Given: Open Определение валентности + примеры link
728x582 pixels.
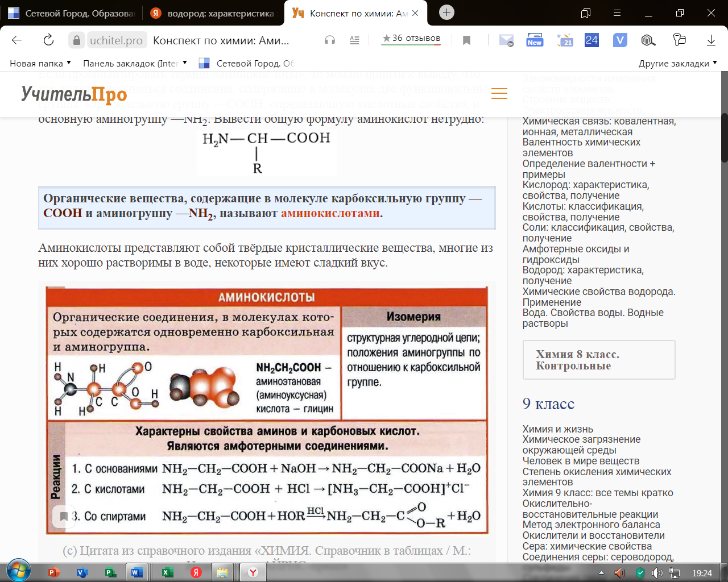Looking at the screenshot, I should coord(589,169).
